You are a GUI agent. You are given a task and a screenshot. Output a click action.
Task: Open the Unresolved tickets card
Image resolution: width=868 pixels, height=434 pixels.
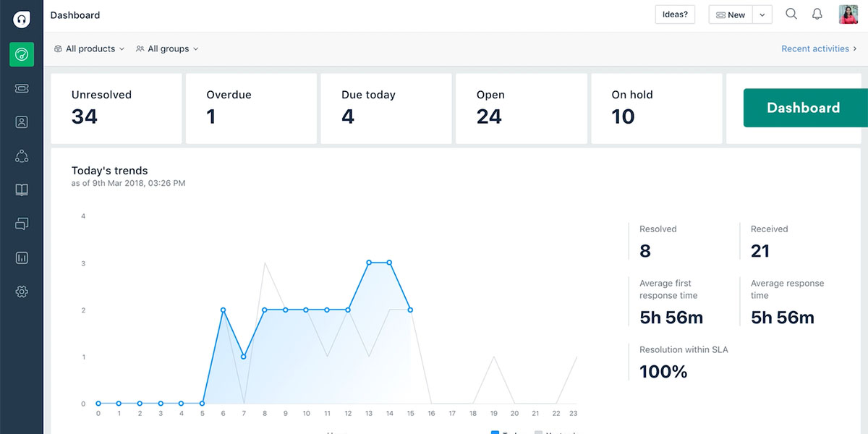(x=116, y=108)
